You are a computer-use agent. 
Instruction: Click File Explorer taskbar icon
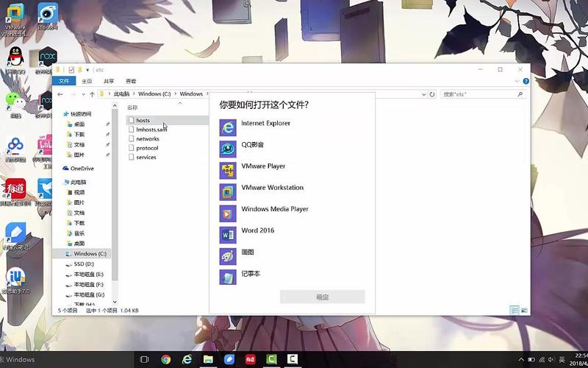pyautogui.click(x=208, y=359)
